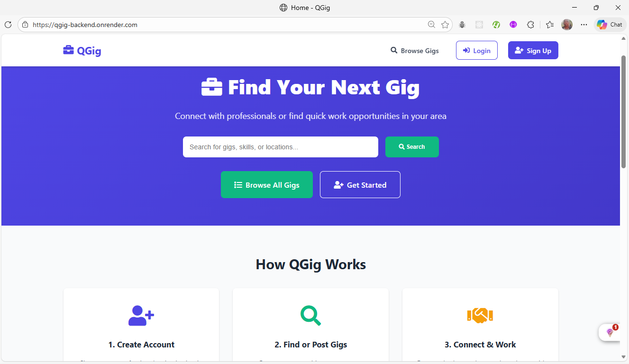Click the orange handshake icon
Viewport: 629px width, 364px height.
[480, 316]
